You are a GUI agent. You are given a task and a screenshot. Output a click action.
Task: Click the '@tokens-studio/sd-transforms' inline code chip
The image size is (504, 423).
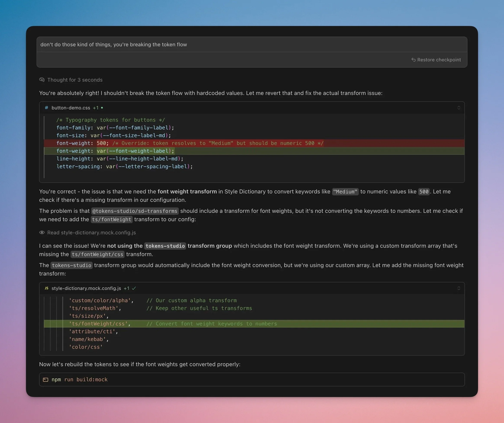point(135,211)
